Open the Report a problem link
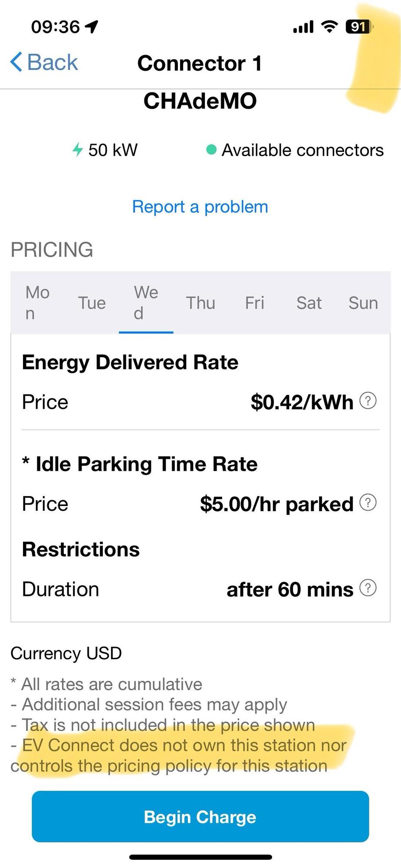 click(200, 207)
